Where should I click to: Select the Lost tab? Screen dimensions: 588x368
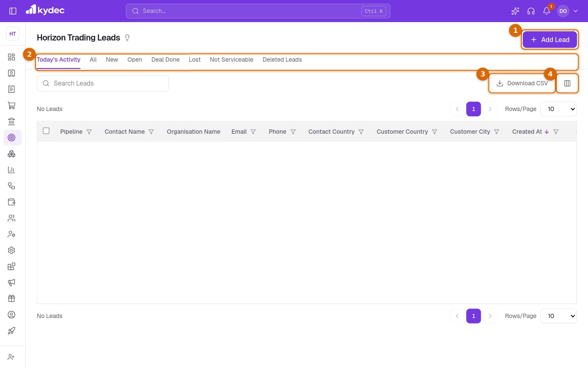pyautogui.click(x=194, y=59)
